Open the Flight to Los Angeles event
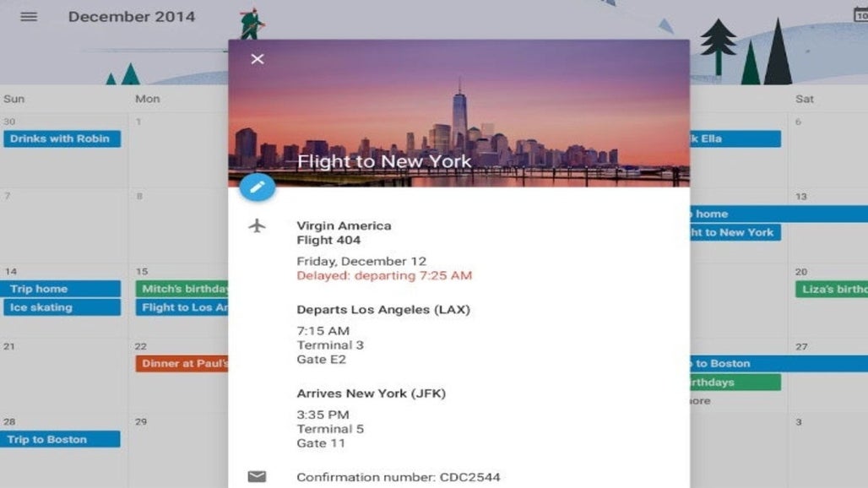 click(x=182, y=307)
